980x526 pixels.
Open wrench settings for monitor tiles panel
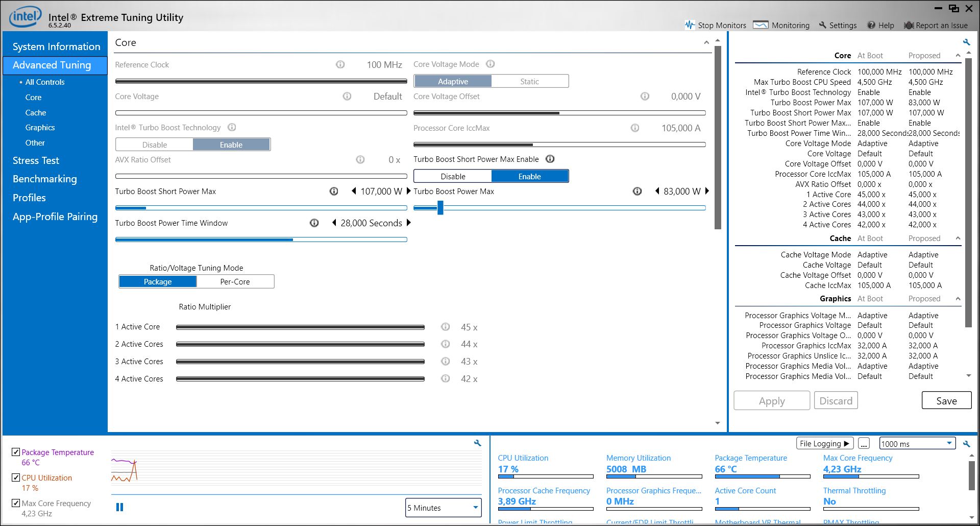coord(966,444)
